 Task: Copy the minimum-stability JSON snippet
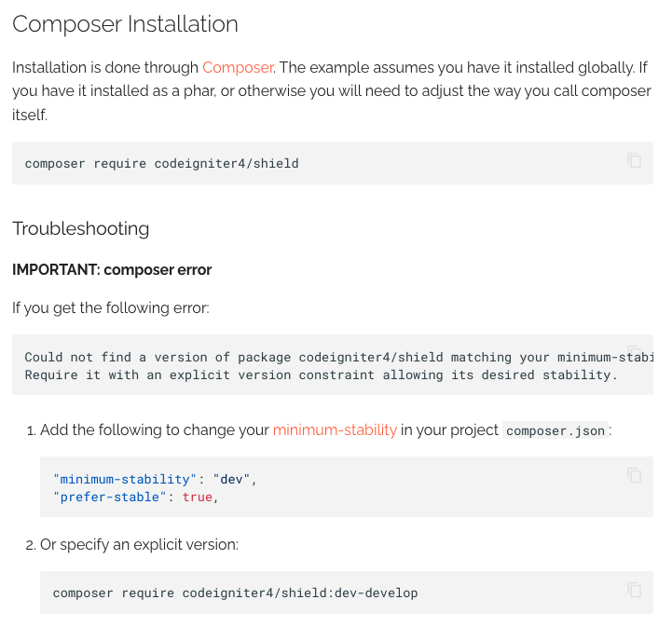point(635,475)
